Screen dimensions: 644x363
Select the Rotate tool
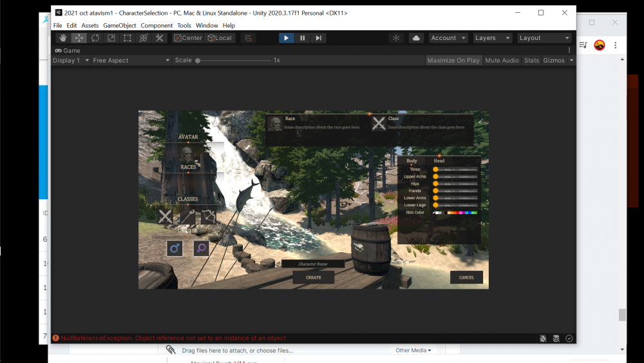(x=95, y=38)
